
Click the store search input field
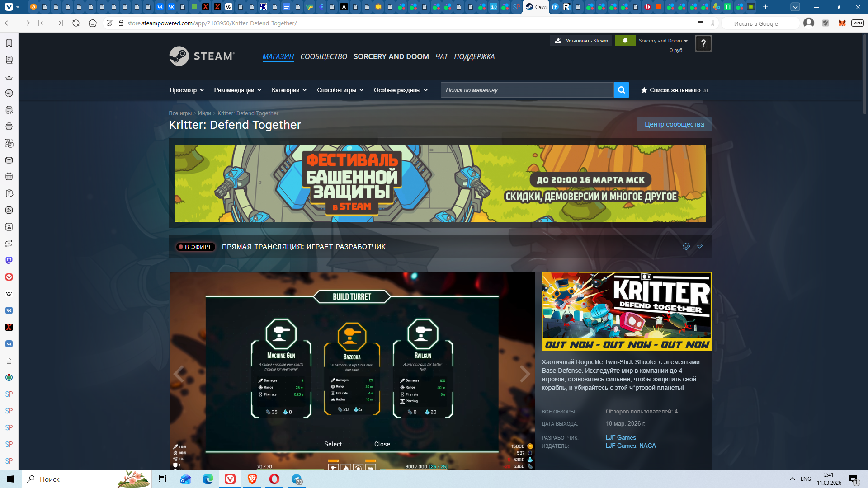[x=527, y=90]
